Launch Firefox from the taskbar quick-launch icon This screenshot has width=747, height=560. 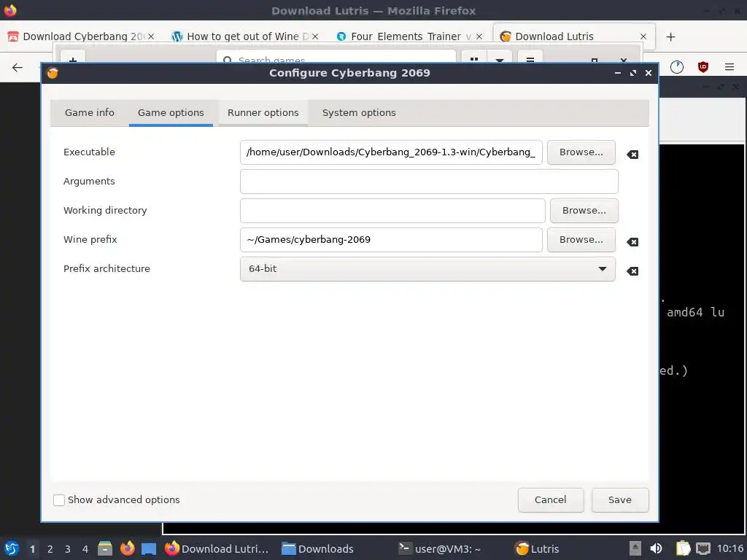127,548
